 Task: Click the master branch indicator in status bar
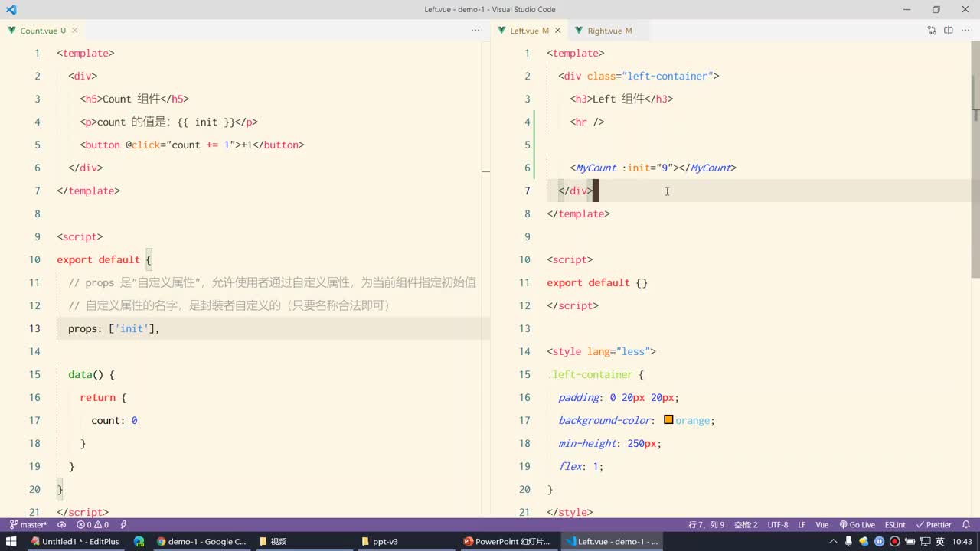coord(28,525)
